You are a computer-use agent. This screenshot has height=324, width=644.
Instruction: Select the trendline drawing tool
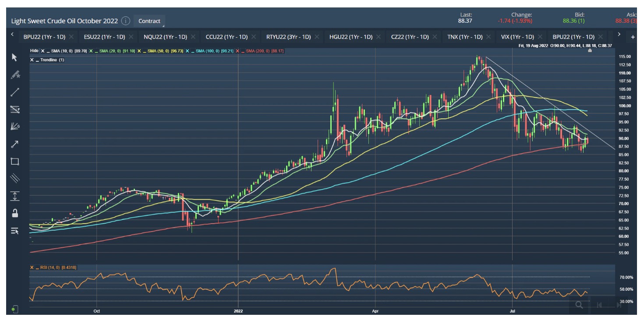coord(14,92)
